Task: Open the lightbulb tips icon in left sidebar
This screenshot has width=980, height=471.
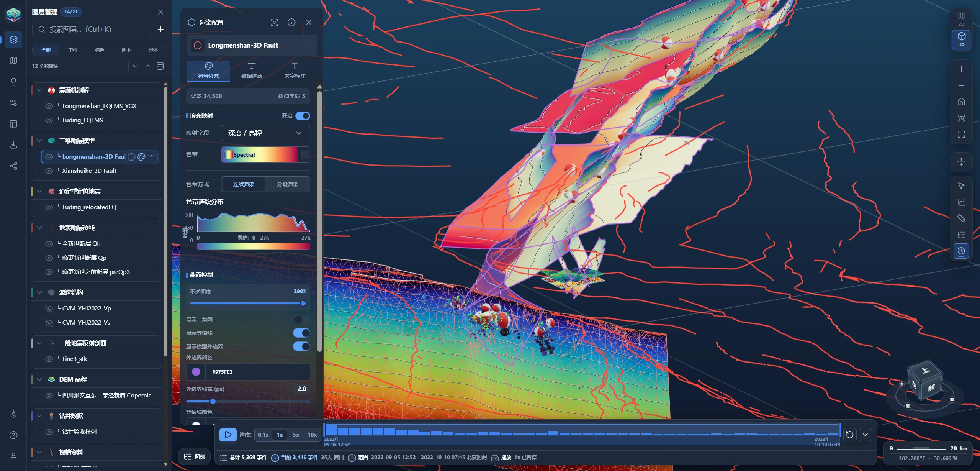Action: [x=13, y=82]
